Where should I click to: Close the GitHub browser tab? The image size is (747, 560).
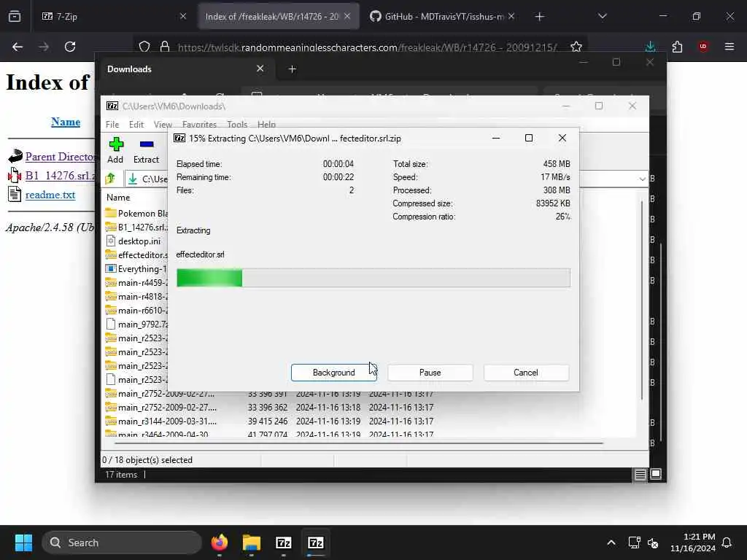click(x=511, y=16)
